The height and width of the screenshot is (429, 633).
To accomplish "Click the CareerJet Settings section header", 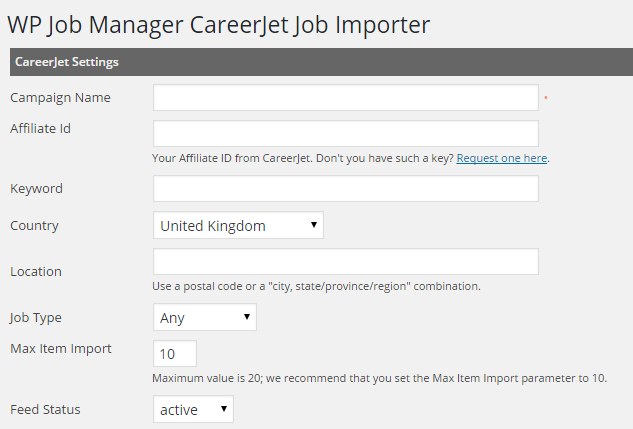I will coord(67,62).
